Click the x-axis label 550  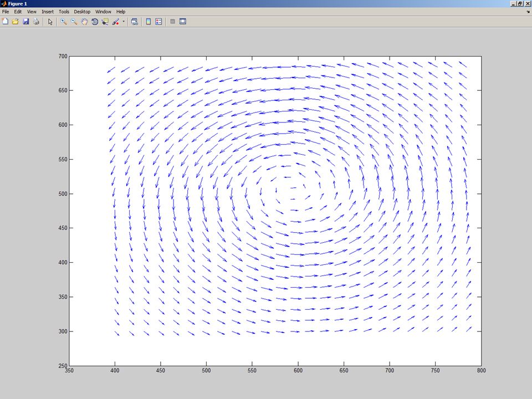[252, 371]
